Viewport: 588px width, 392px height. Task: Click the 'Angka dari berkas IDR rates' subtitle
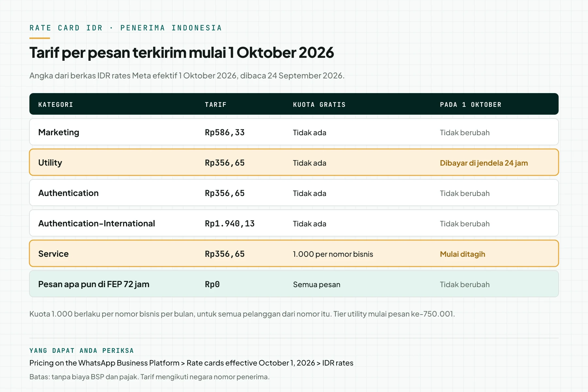tap(187, 75)
